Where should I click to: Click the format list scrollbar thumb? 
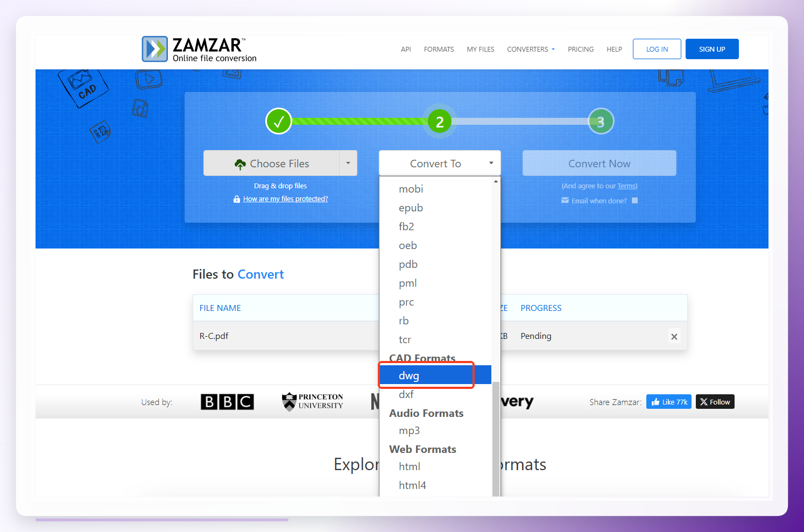coord(496,438)
